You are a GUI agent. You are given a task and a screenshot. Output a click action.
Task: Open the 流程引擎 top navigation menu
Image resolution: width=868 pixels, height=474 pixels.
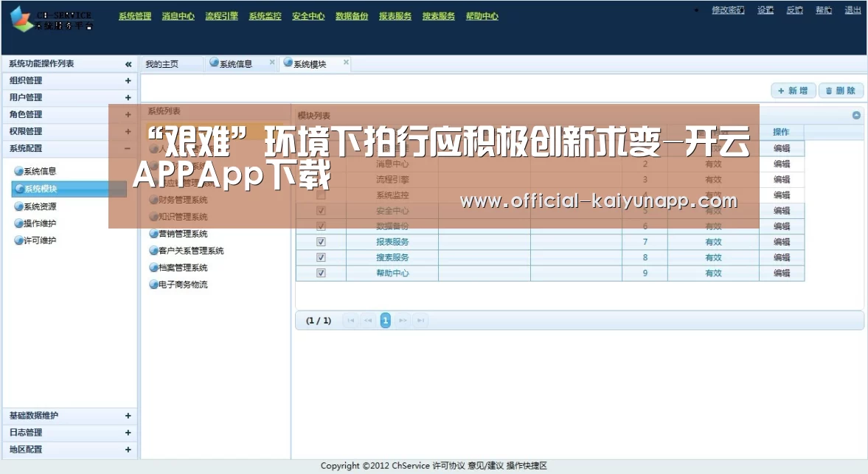click(221, 16)
